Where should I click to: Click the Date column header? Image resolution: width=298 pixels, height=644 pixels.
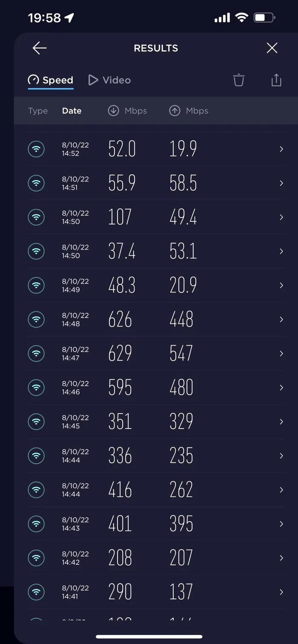pyautogui.click(x=72, y=111)
